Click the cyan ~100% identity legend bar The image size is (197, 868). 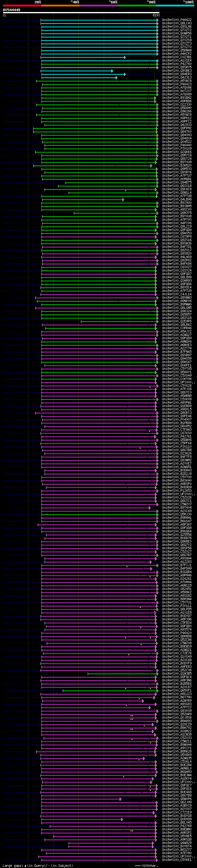pos(175,6)
